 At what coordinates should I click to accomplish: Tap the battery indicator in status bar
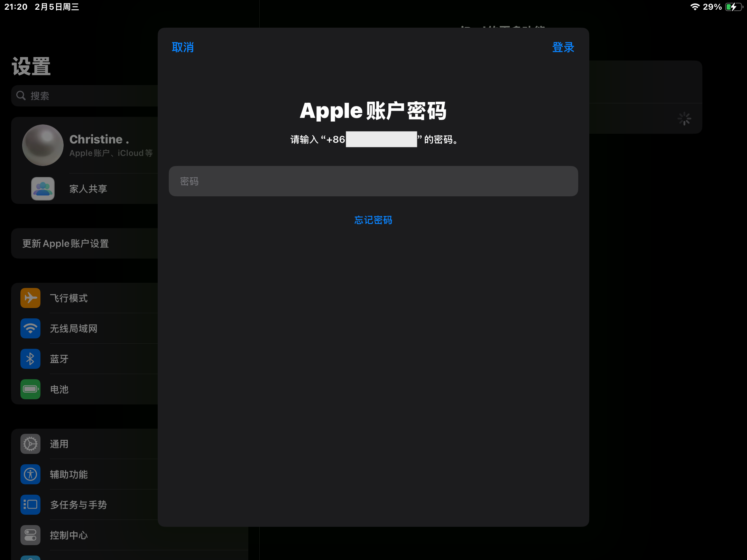(x=734, y=7)
